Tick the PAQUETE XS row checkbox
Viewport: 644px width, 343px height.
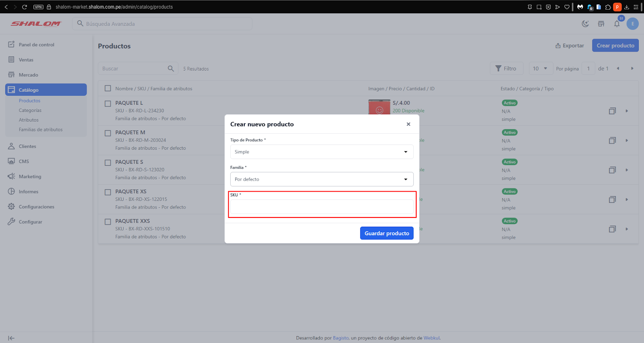point(108,192)
